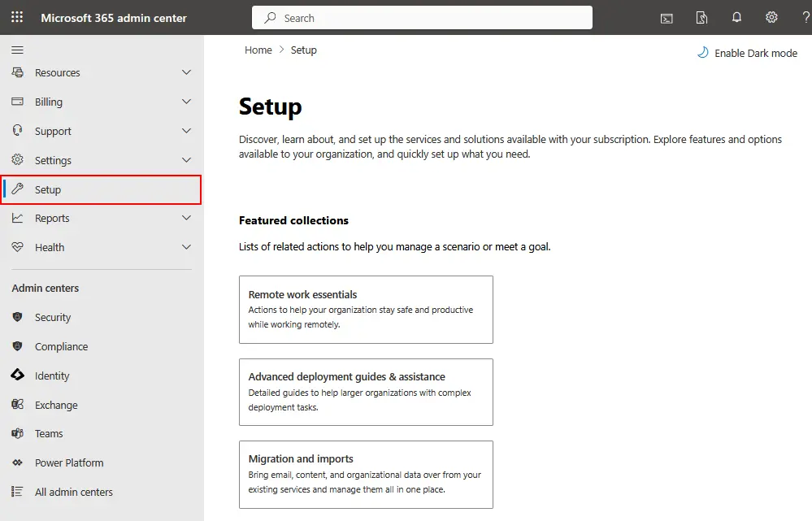Open the Migration and imports card
This screenshot has height=521, width=812.
tap(366, 475)
